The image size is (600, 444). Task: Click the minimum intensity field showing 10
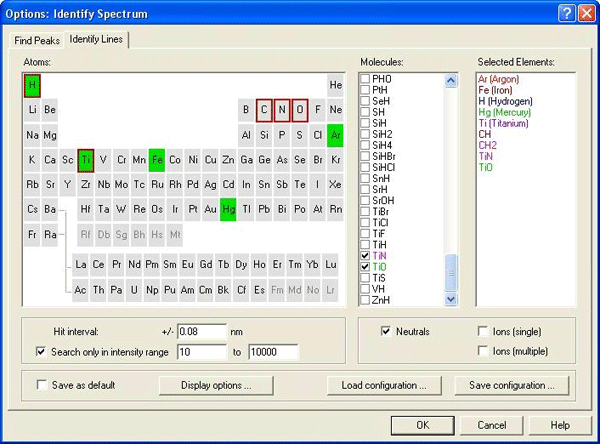pyautogui.click(x=202, y=352)
